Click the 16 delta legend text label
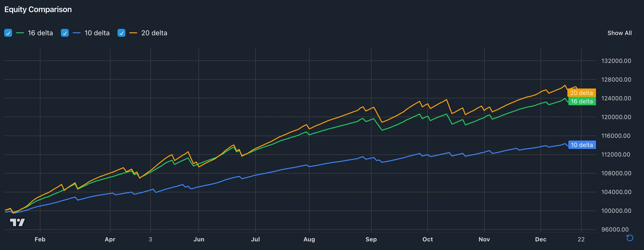The image size is (644, 250). [40, 33]
